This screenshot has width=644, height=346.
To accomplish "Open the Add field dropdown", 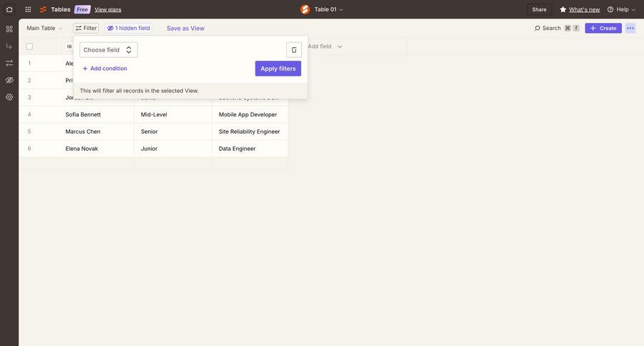I will click(324, 46).
